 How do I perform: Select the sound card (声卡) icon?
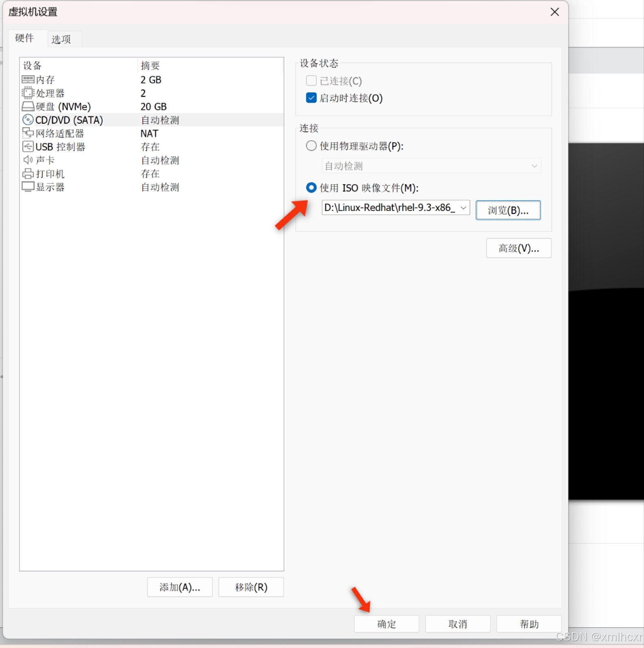[x=28, y=160]
